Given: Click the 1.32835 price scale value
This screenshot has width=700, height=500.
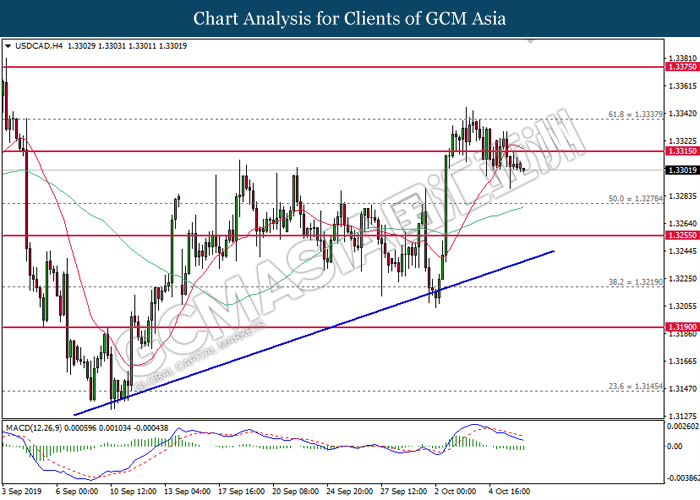Looking at the screenshot, I should pos(683,196).
